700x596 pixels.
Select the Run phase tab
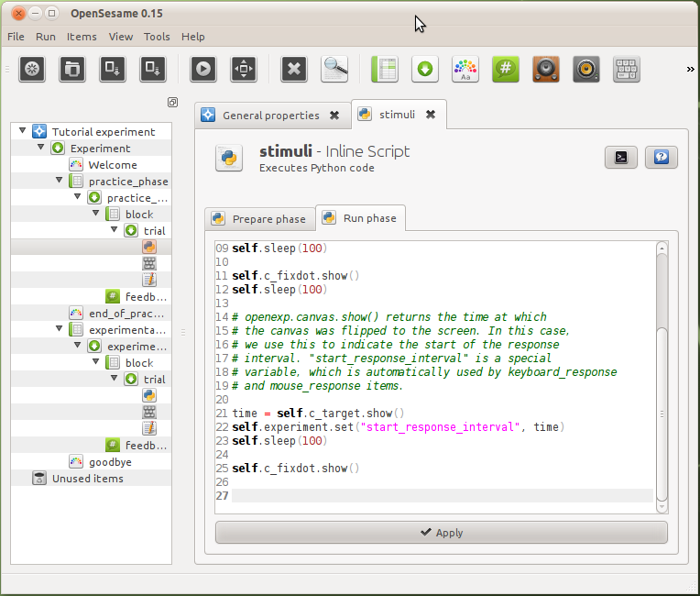coord(360,218)
